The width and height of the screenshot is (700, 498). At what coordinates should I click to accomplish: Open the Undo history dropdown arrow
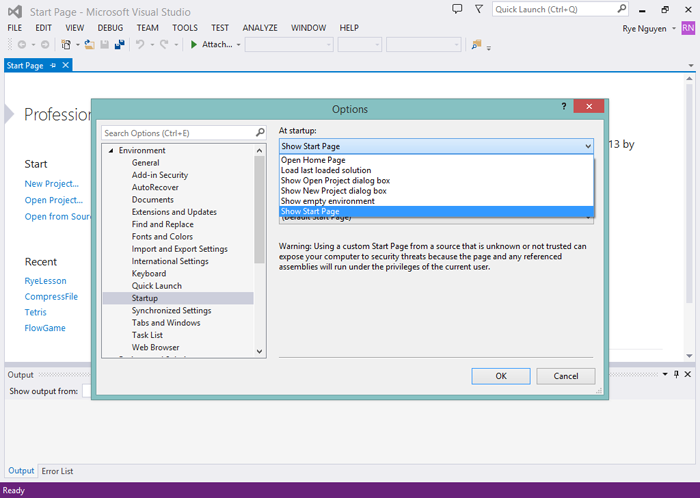[x=152, y=45]
